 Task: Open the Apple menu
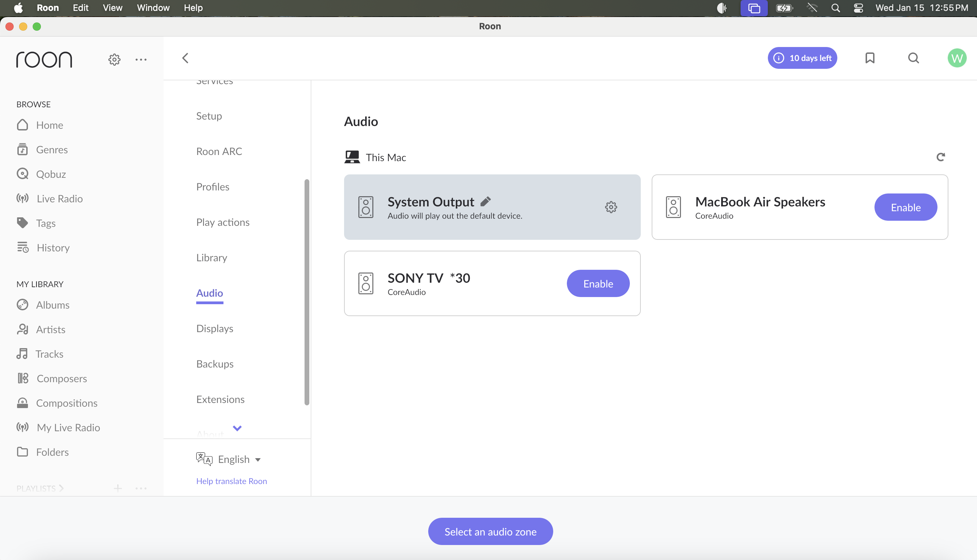coord(18,8)
